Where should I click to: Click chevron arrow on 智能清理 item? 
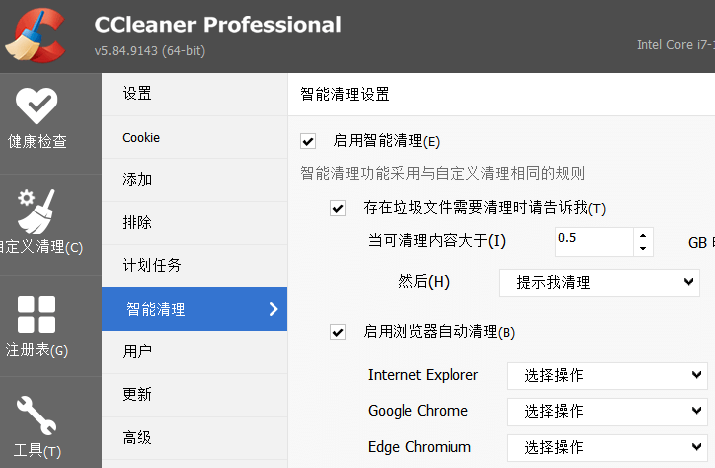273,309
